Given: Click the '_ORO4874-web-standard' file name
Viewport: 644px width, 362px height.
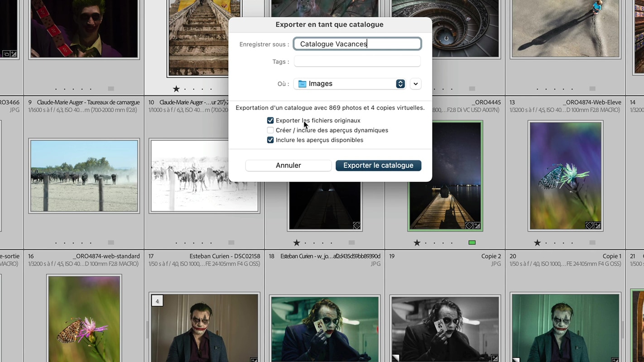Looking at the screenshot, I should coord(106,256).
